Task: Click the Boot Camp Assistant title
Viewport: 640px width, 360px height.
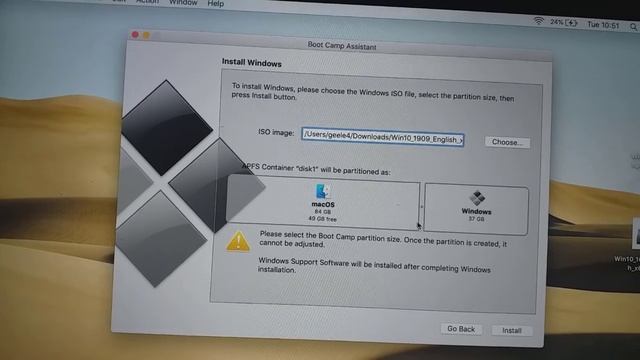Action: coord(342,45)
